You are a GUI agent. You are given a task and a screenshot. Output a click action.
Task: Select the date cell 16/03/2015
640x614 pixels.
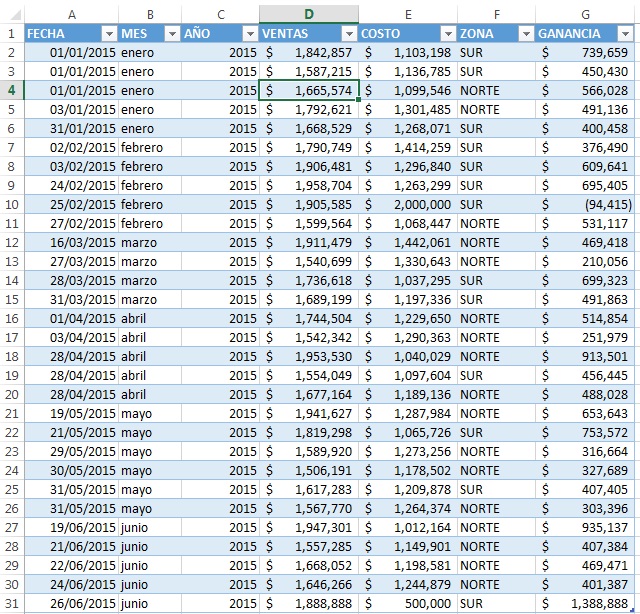[70, 242]
